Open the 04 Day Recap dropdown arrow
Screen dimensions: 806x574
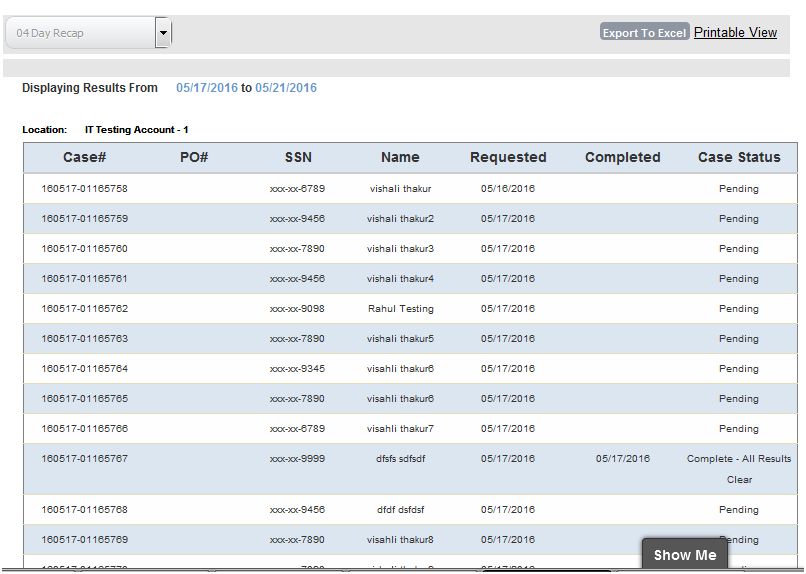163,33
